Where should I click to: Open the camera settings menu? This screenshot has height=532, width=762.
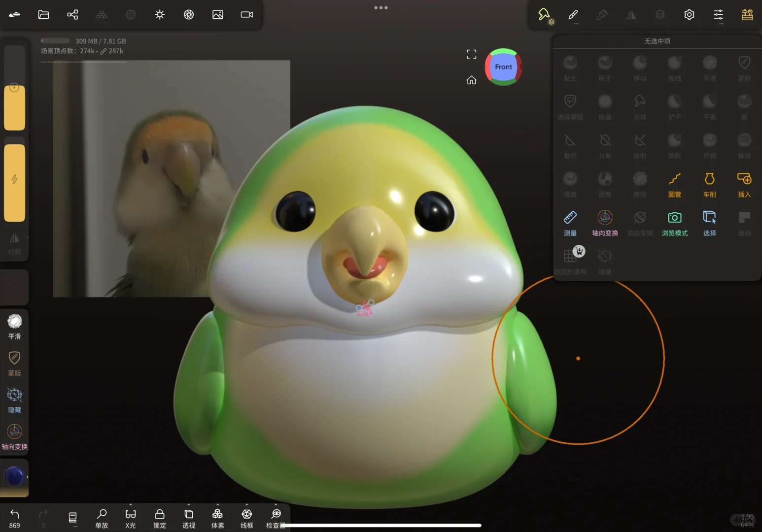pyautogui.click(x=247, y=14)
